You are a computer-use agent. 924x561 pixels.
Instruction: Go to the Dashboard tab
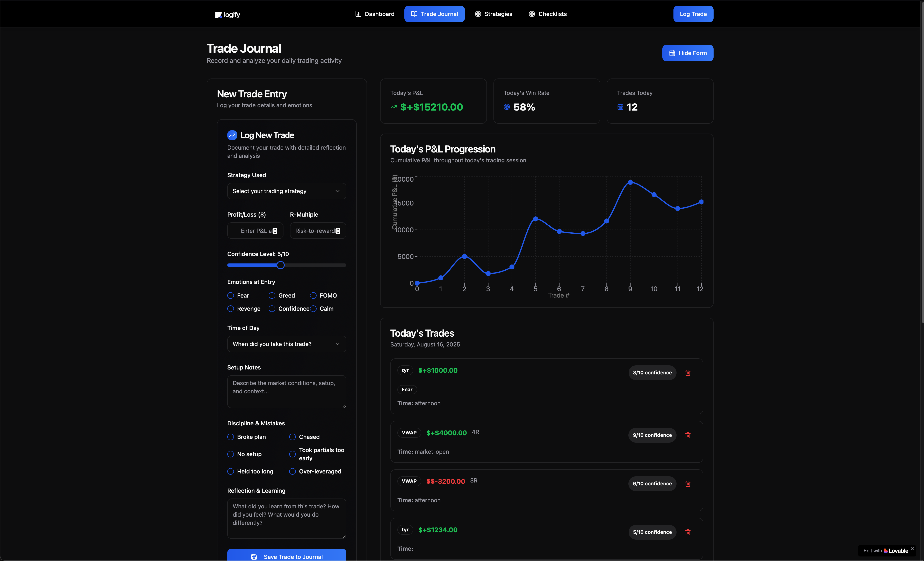pyautogui.click(x=375, y=14)
